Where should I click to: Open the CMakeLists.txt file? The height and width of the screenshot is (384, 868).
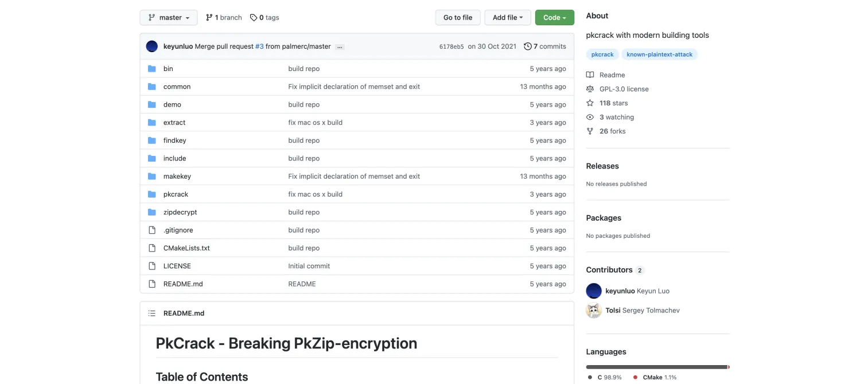[x=186, y=248]
